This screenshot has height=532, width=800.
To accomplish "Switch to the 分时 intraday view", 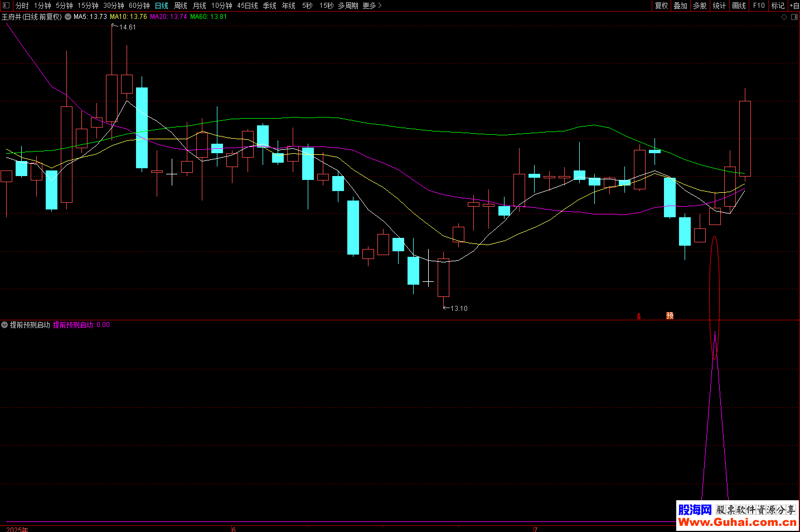I will pyautogui.click(x=22, y=6).
